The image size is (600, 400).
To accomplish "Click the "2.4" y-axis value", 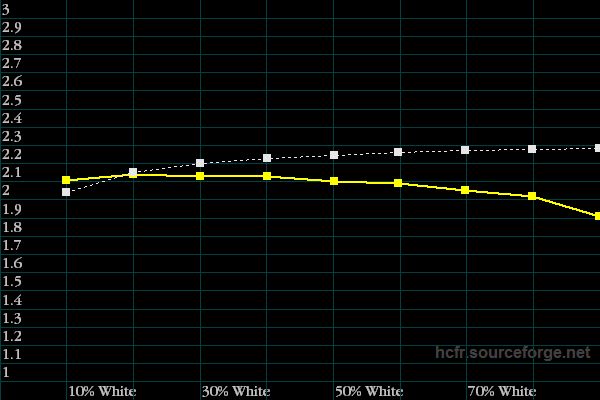I will point(12,118).
